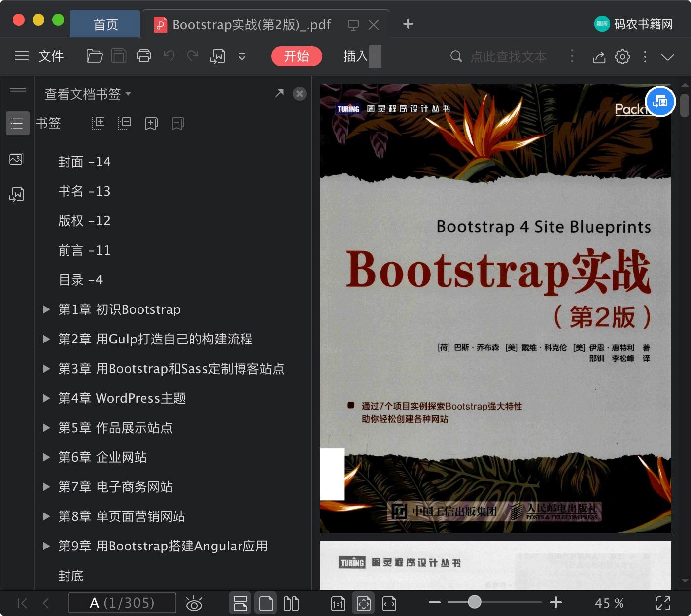Viewport: 691px width, 616px height.
Task: Click the page number field A (1/305)
Action: point(122,603)
